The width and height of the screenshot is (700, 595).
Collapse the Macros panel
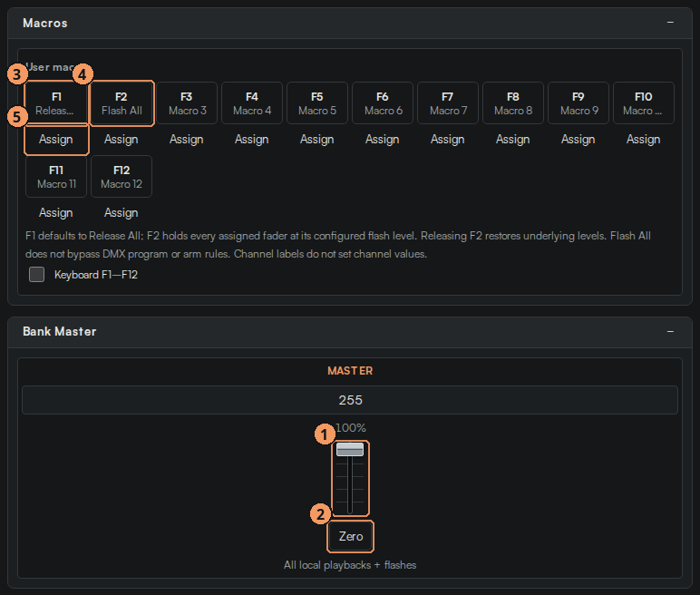tap(670, 23)
